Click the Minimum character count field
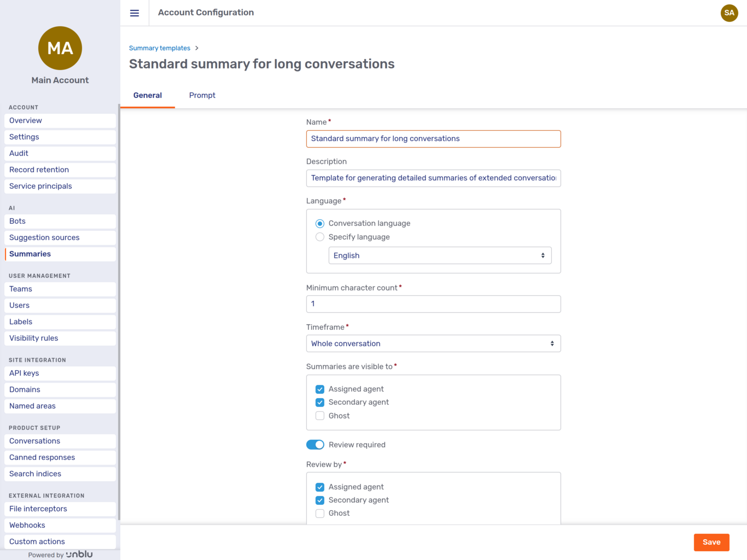Image resolution: width=747 pixels, height=560 pixels. [433, 304]
